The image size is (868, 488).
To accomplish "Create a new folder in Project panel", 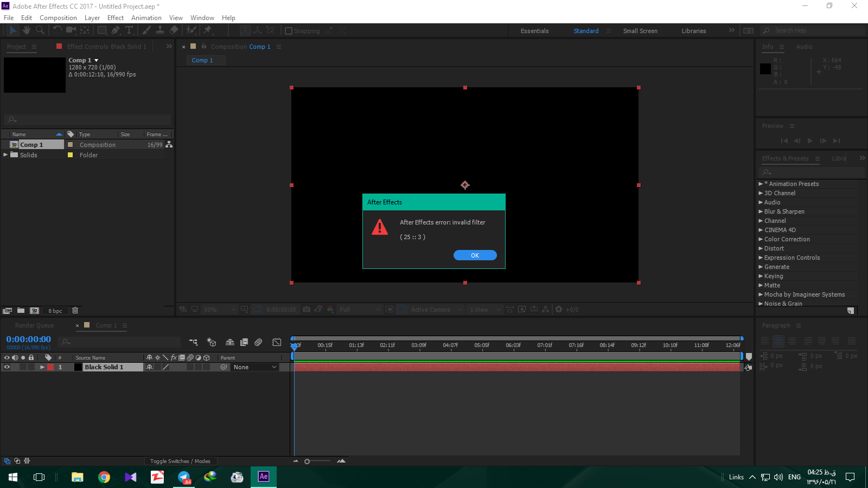I will pyautogui.click(x=21, y=311).
